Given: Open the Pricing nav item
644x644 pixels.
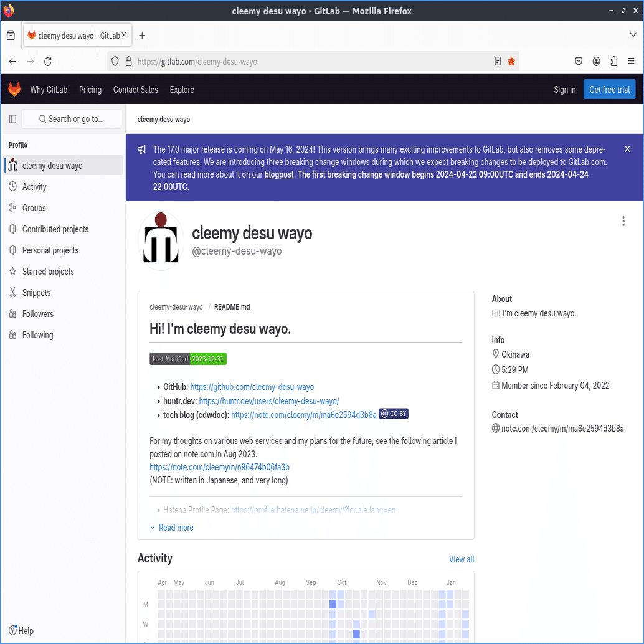Looking at the screenshot, I should pyautogui.click(x=90, y=90).
